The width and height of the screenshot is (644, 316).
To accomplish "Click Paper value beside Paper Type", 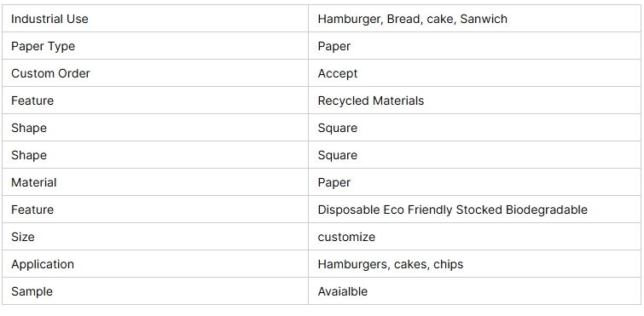I will [x=334, y=46].
